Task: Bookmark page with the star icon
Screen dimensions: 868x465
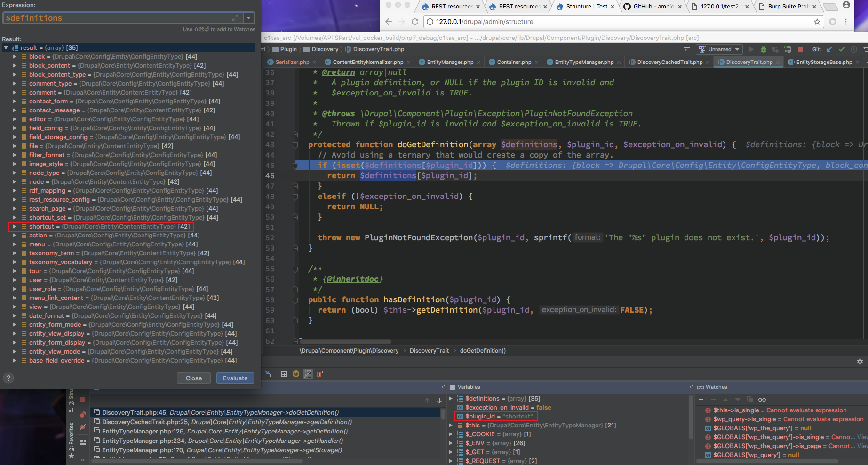Action: 817,22
